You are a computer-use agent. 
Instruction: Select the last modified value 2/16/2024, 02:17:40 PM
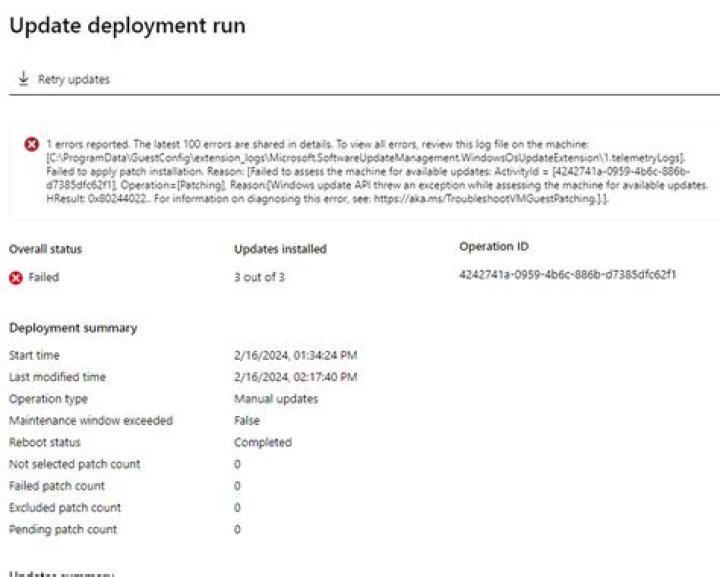tap(295, 377)
